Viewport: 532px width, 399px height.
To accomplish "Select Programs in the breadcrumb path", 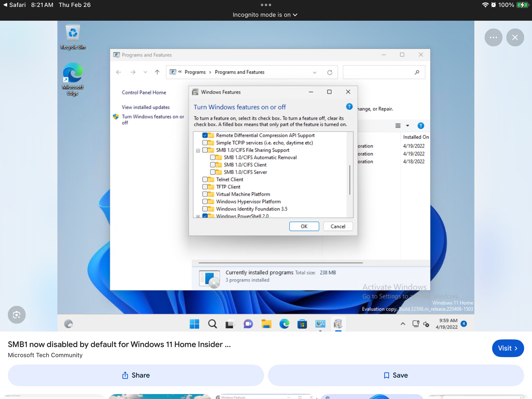I will 195,72.
